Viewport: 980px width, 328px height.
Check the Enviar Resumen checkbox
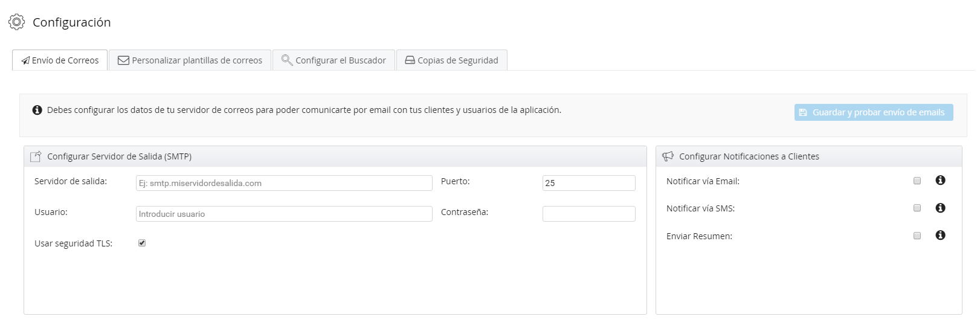[x=917, y=236]
